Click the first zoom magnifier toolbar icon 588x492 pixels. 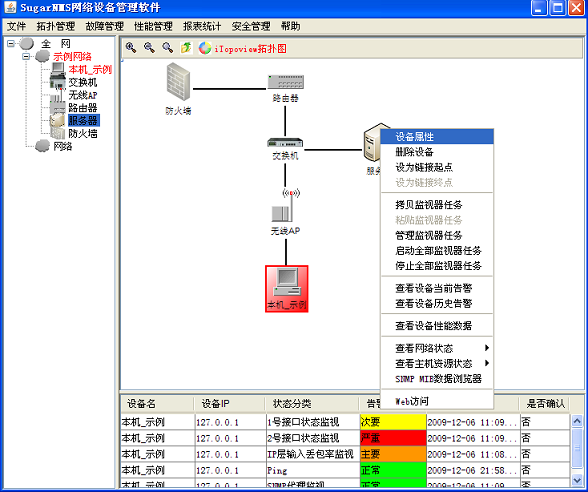click(x=131, y=48)
